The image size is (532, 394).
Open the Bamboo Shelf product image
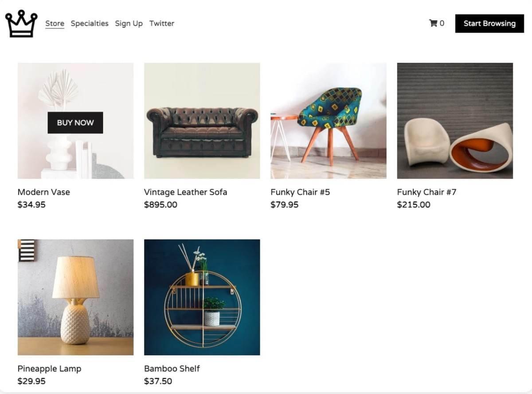pos(202,297)
